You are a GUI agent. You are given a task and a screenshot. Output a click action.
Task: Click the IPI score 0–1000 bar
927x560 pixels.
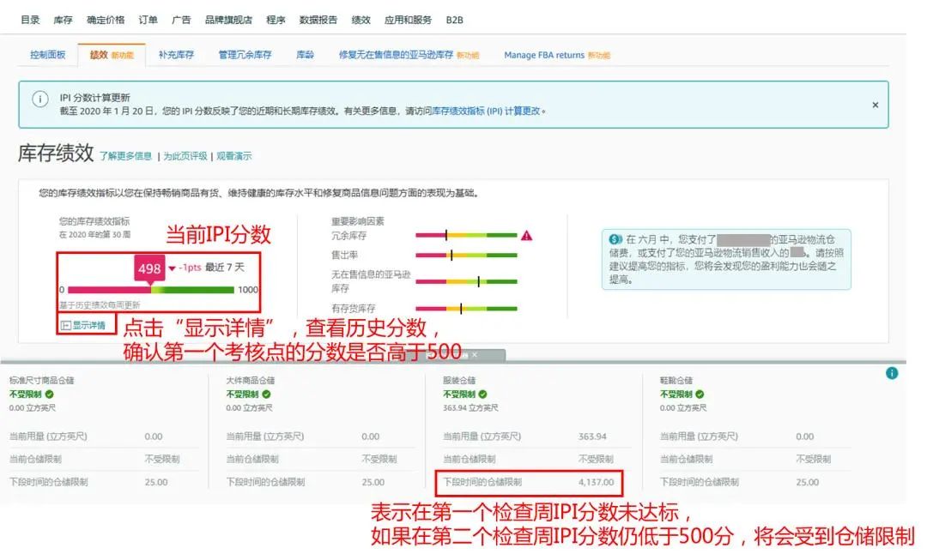[151, 290]
